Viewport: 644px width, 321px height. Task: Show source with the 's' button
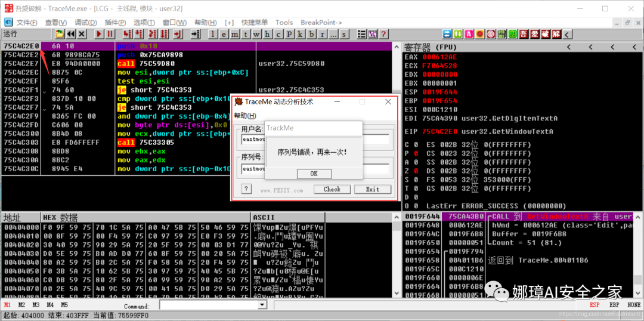pos(344,34)
